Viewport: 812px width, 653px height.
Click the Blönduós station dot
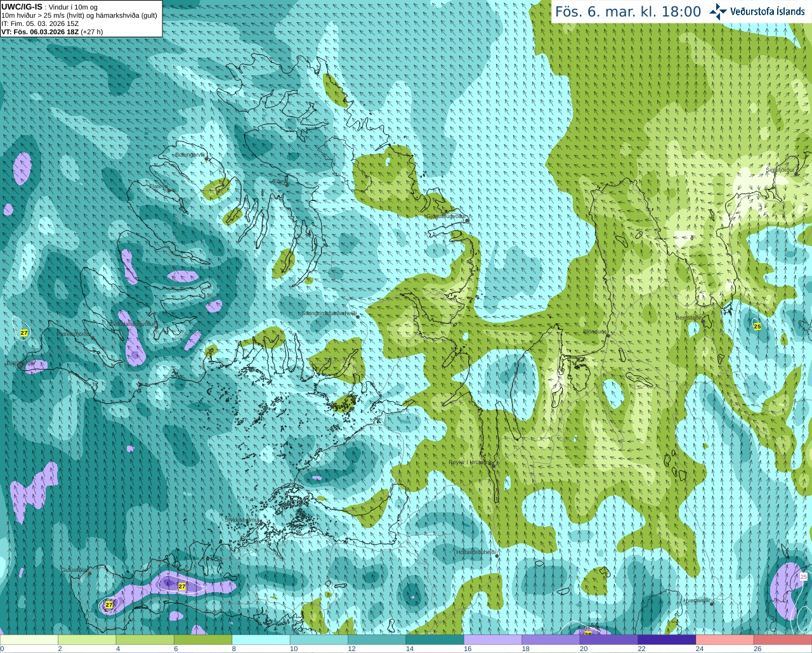607,336
